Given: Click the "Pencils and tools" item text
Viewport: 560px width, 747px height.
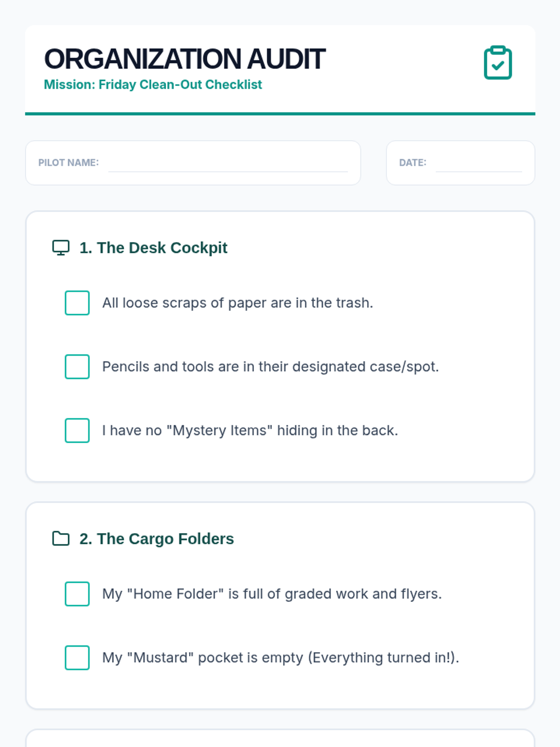Looking at the screenshot, I should tap(270, 366).
